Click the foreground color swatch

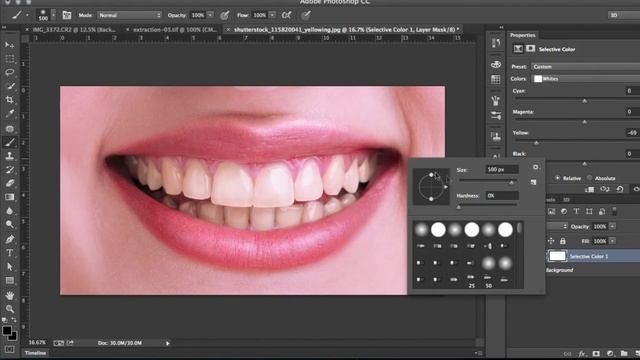coord(7,331)
